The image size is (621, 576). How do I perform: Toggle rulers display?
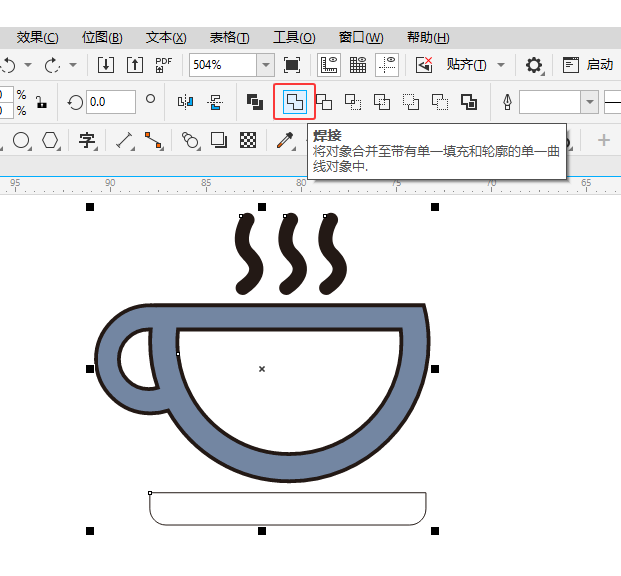pyautogui.click(x=328, y=65)
